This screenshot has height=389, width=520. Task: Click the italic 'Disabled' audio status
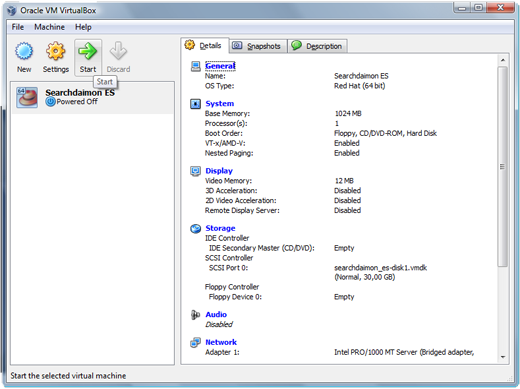point(219,324)
